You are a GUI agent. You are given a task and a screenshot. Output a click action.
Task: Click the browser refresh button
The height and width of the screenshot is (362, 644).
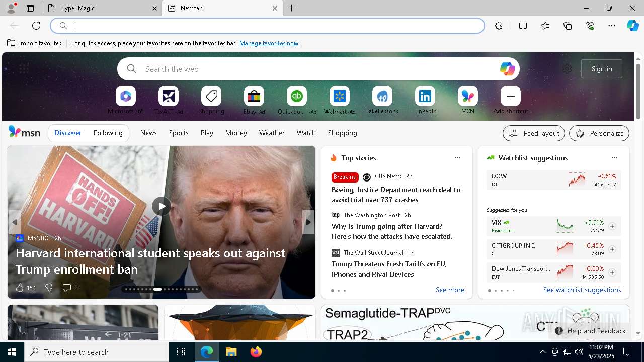pos(36,26)
